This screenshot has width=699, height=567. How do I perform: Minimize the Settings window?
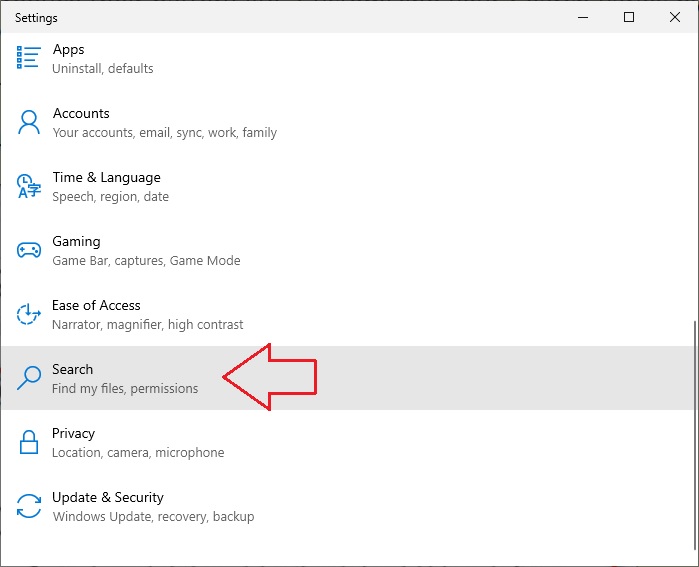tap(583, 17)
